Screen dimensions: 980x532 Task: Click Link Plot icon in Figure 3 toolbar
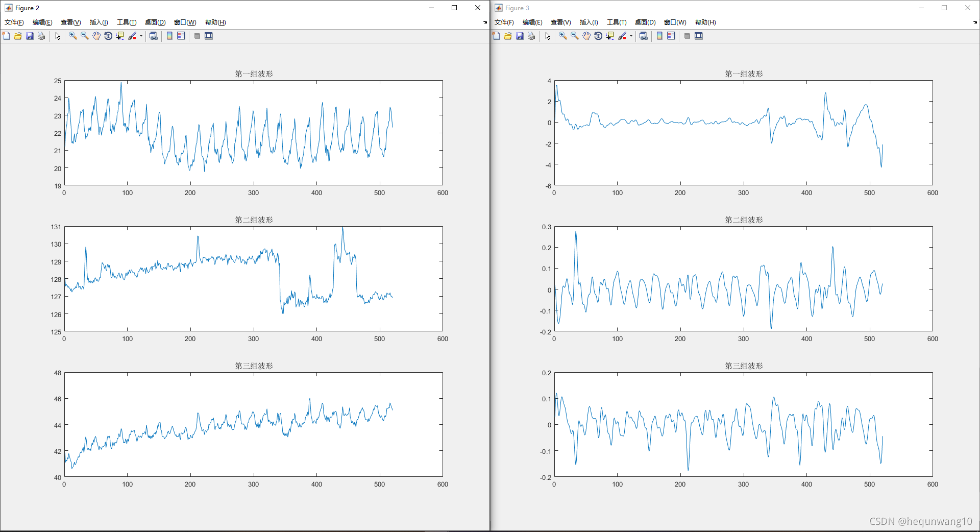click(x=643, y=36)
